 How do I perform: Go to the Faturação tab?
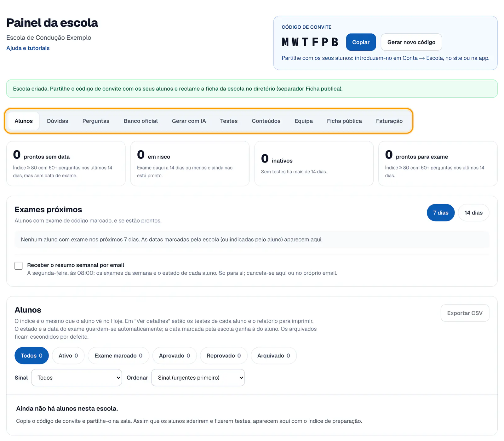[x=389, y=121]
